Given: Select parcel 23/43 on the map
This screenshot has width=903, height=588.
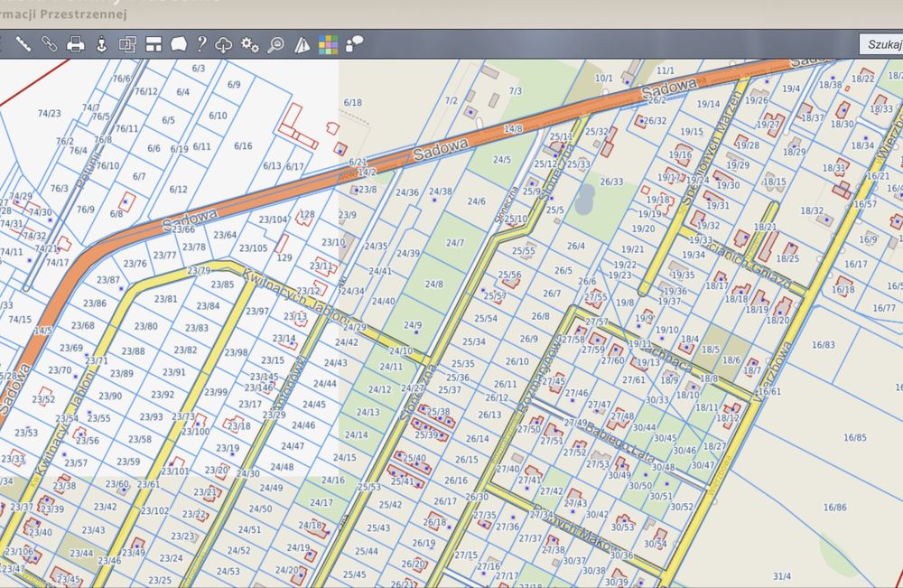Looking at the screenshot, I should tap(93, 530).
